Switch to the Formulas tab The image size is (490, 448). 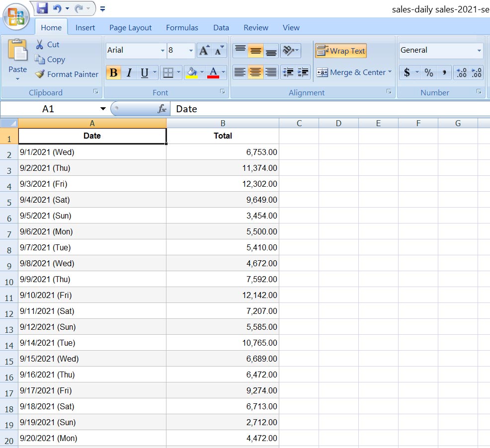tap(182, 28)
